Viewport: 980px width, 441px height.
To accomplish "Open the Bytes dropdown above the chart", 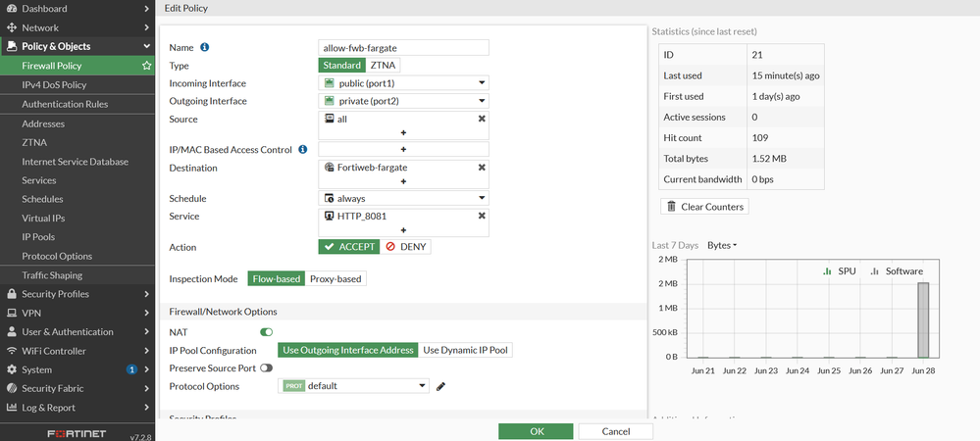I will click(722, 245).
